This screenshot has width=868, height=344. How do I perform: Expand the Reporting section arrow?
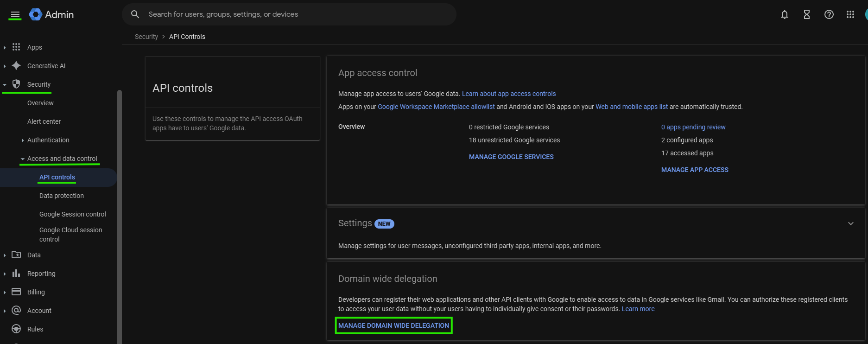click(x=5, y=274)
